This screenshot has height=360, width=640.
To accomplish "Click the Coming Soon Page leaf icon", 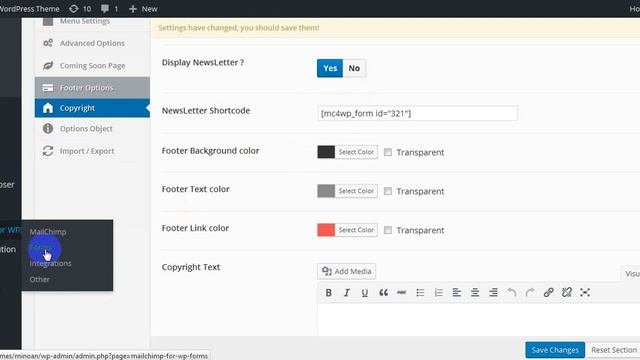I will (48, 65).
